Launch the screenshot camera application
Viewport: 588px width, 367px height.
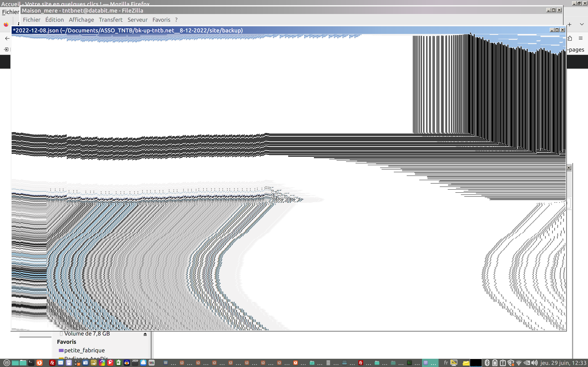point(85,363)
